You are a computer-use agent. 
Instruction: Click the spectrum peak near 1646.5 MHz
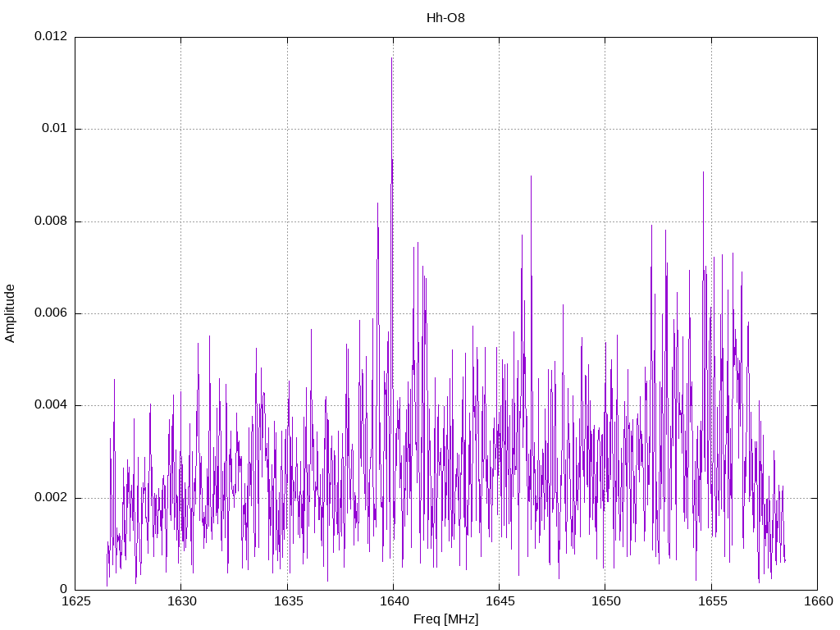tap(531, 177)
